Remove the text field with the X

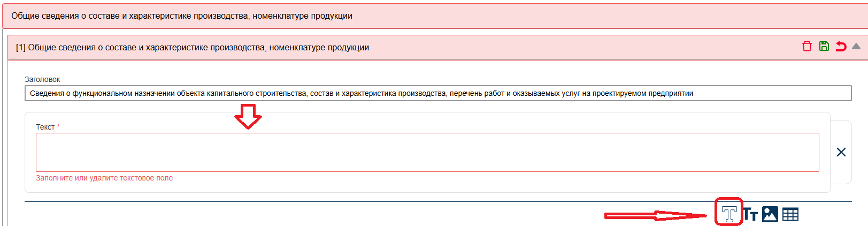841,152
